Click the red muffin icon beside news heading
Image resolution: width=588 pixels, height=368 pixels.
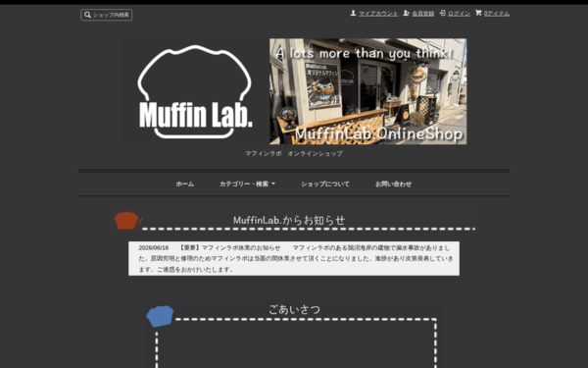point(126,221)
